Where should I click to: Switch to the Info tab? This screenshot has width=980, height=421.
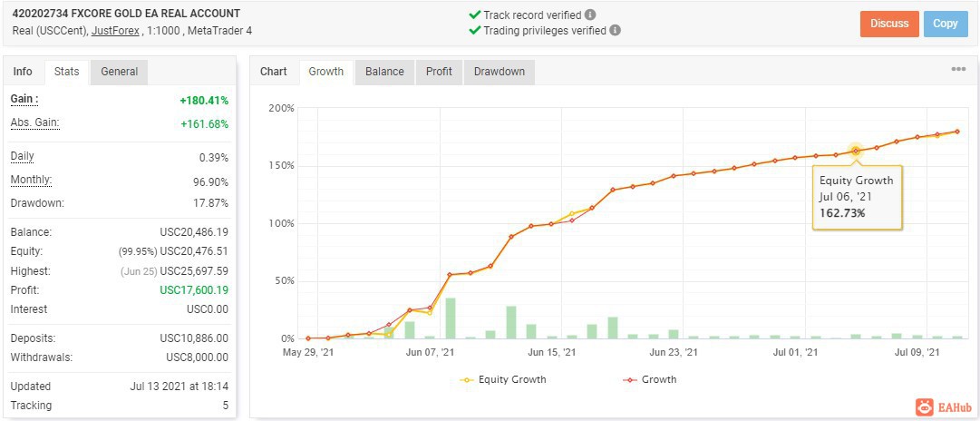pos(23,72)
